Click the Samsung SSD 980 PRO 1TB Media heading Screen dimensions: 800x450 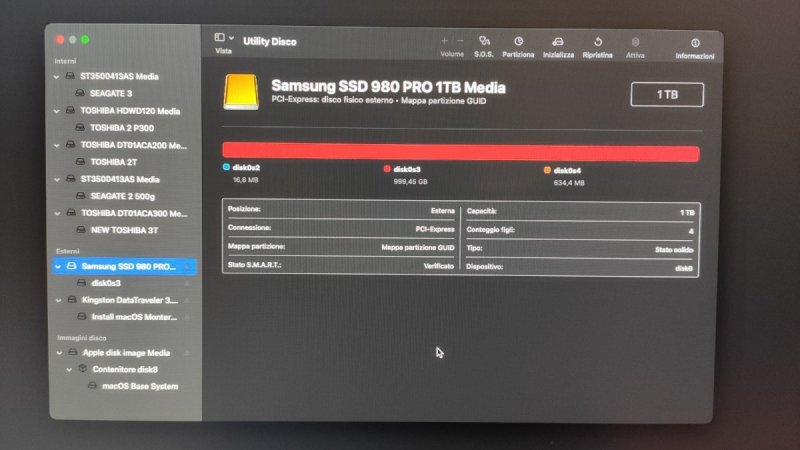[x=388, y=86]
